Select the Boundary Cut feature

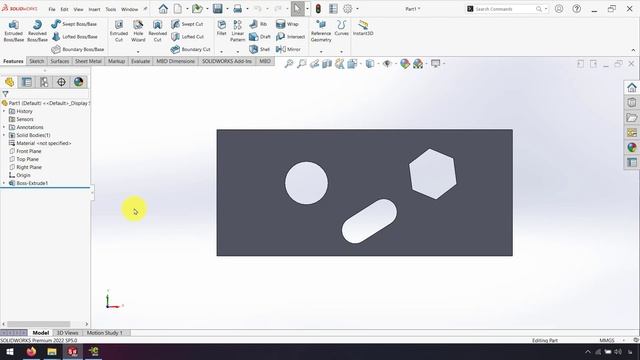(x=190, y=49)
